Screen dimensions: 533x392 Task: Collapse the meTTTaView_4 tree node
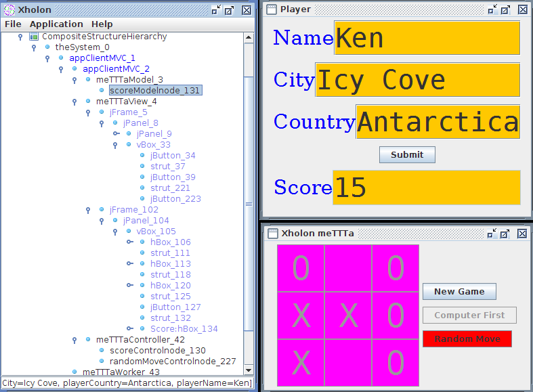75,102
